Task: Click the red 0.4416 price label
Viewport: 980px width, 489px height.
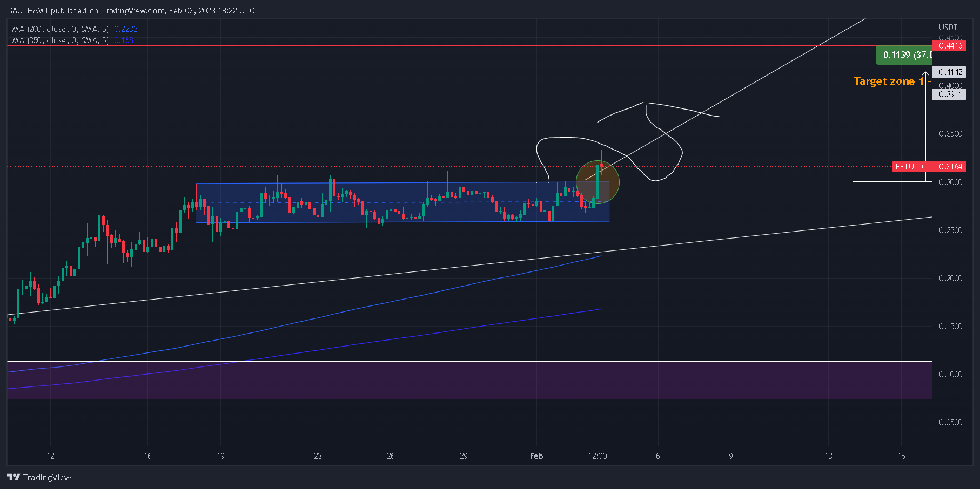Action: coord(950,46)
